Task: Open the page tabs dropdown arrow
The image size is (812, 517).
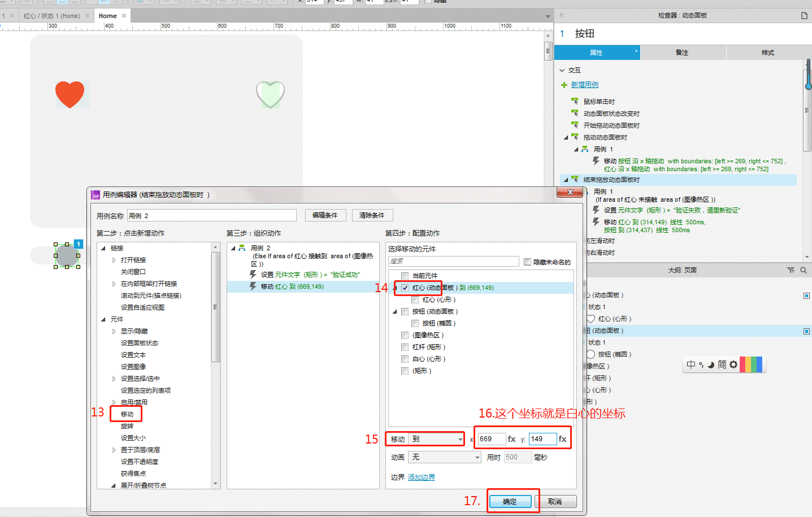Action: pos(548,16)
